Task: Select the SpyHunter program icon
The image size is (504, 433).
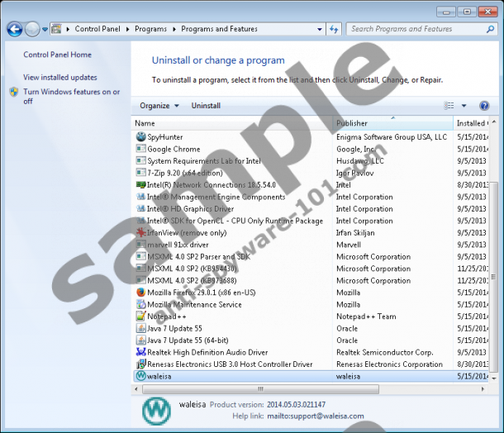Action: click(140, 137)
